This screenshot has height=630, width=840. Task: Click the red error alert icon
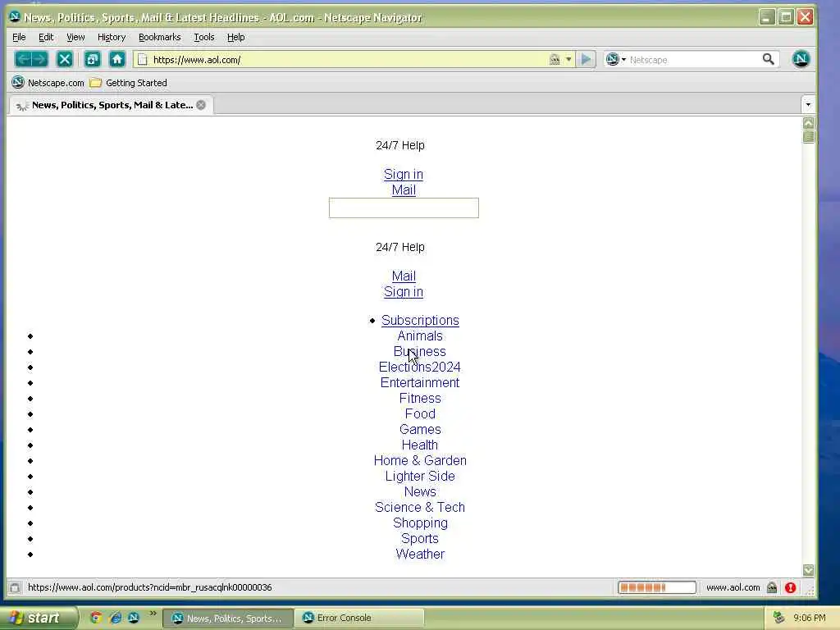pos(790,587)
